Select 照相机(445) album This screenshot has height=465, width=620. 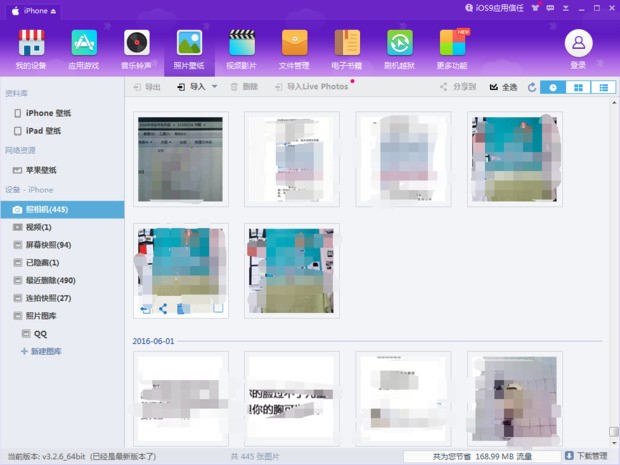[x=62, y=210]
